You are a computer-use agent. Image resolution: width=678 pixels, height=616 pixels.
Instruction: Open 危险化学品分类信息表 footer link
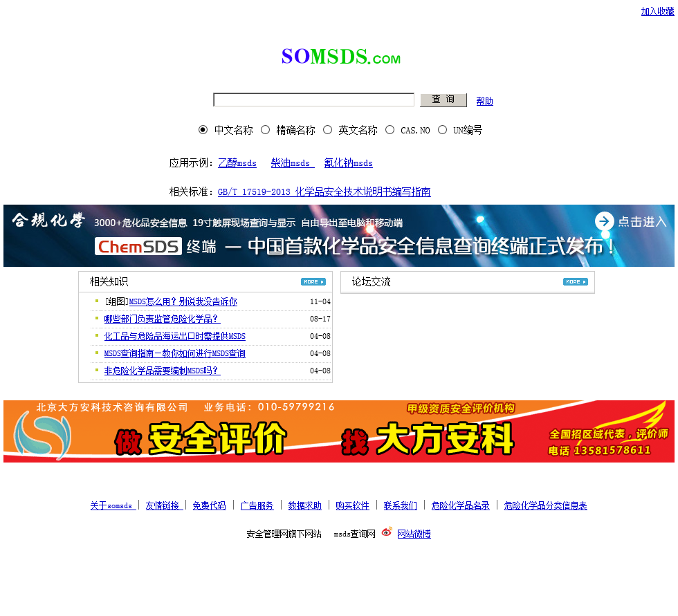pyautogui.click(x=545, y=505)
